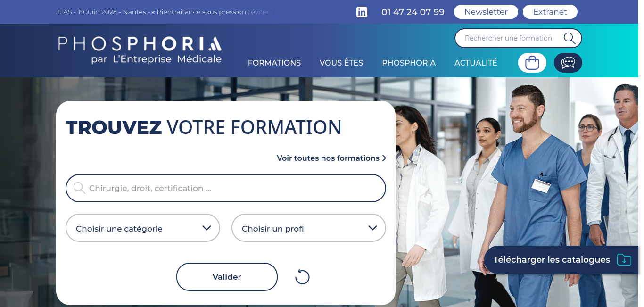This screenshot has height=307, width=644.
Task: Open the FORMATIONS menu
Action: [274, 63]
